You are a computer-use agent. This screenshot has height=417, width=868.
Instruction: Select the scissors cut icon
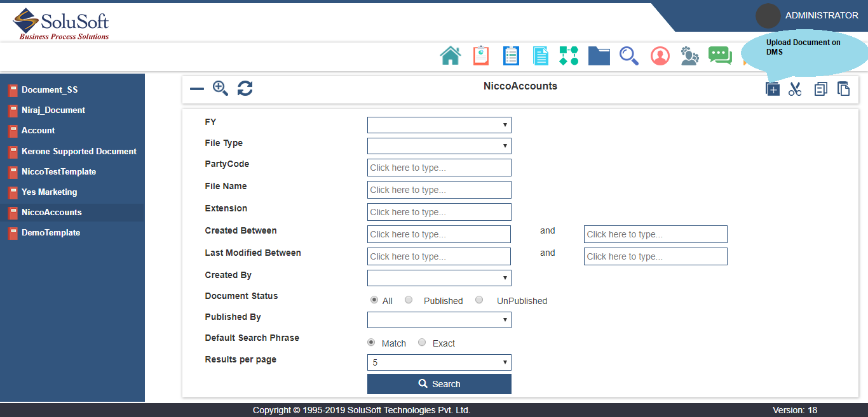(x=795, y=89)
